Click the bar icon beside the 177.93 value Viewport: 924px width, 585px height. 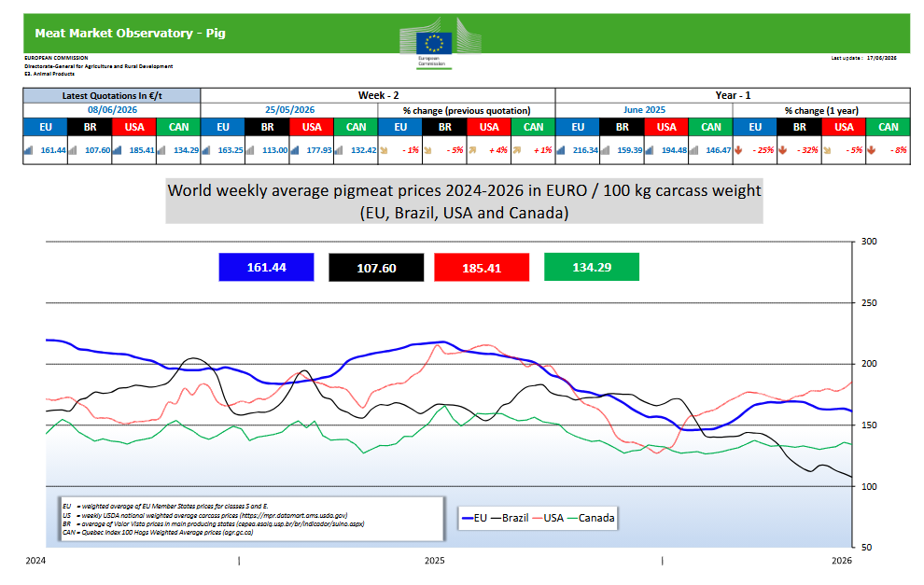(295, 150)
